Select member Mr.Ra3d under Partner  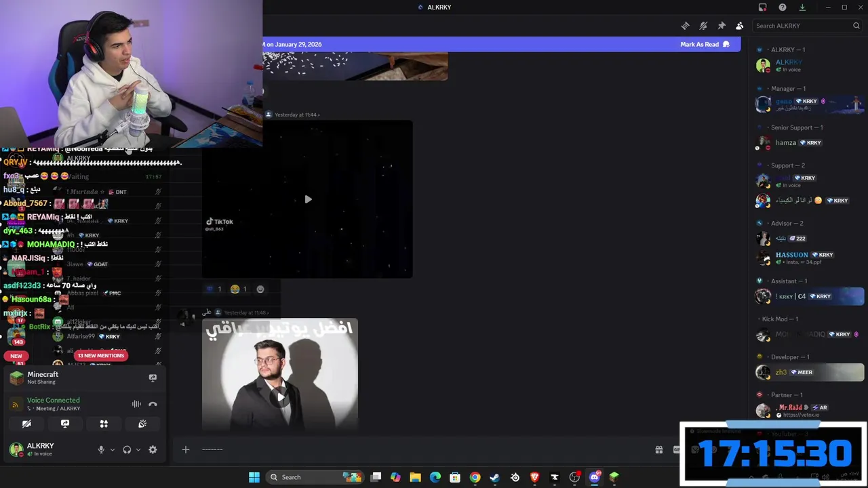point(809,411)
